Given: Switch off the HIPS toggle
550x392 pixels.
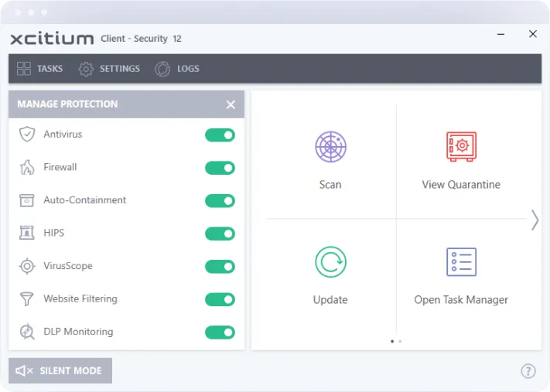Looking at the screenshot, I should pos(220,233).
